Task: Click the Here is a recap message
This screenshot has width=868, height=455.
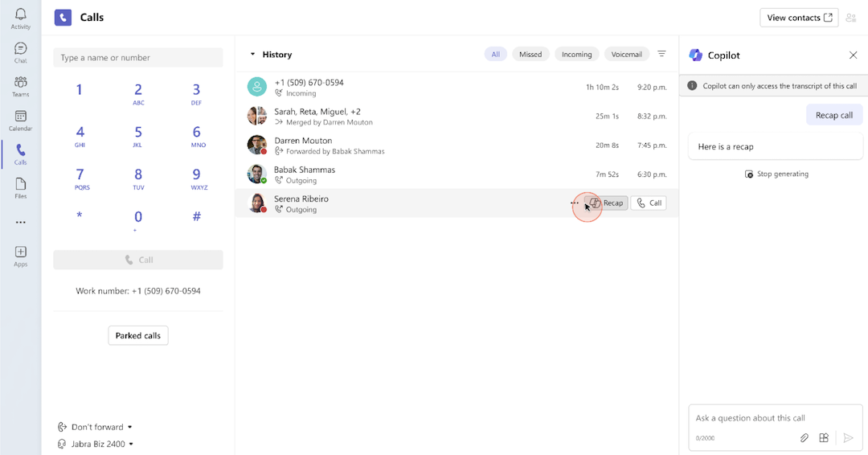Action: pyautogui.click(x=775, y=146)
